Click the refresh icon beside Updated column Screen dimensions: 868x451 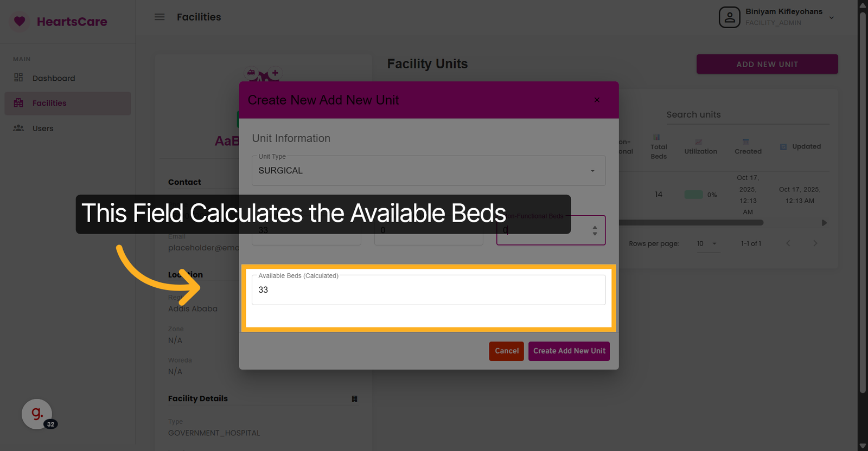click(x=783, y=146)
